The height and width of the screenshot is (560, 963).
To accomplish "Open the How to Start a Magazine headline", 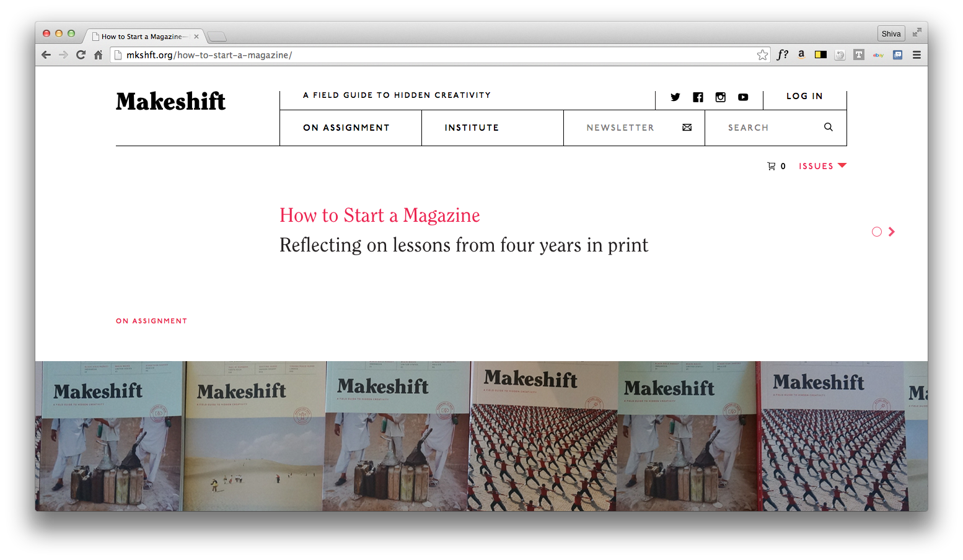I will pyautogui.click(x=379, y=215).
